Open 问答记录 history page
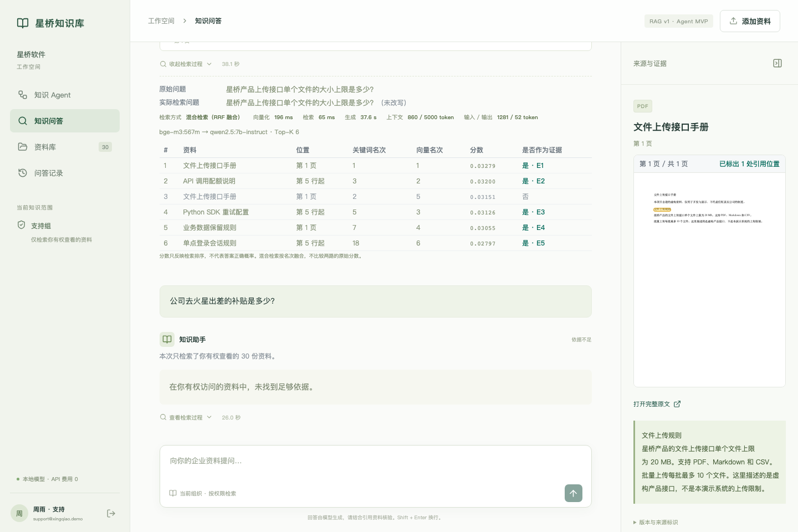The height and width of the screenshot is (532, 798). (x=65, y=173)
